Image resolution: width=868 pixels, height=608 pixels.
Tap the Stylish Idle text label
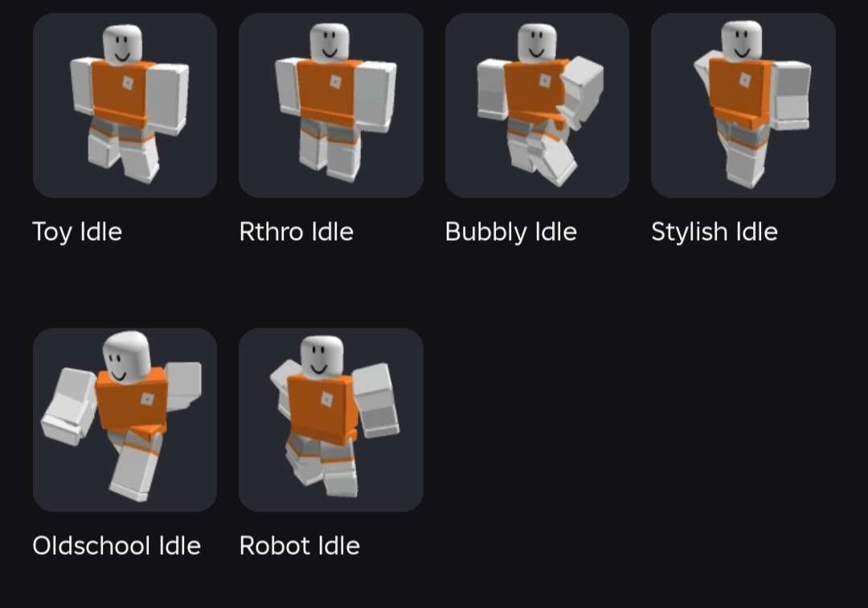[x=714, y=232]
